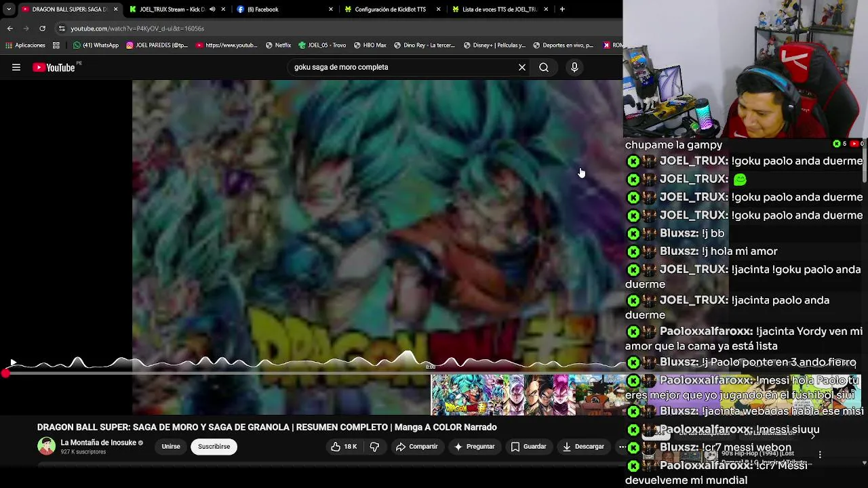The height and width of the screenshot is (488, 868).
Task: Open the YouTube hamburger guide menu
Action: 16,67
